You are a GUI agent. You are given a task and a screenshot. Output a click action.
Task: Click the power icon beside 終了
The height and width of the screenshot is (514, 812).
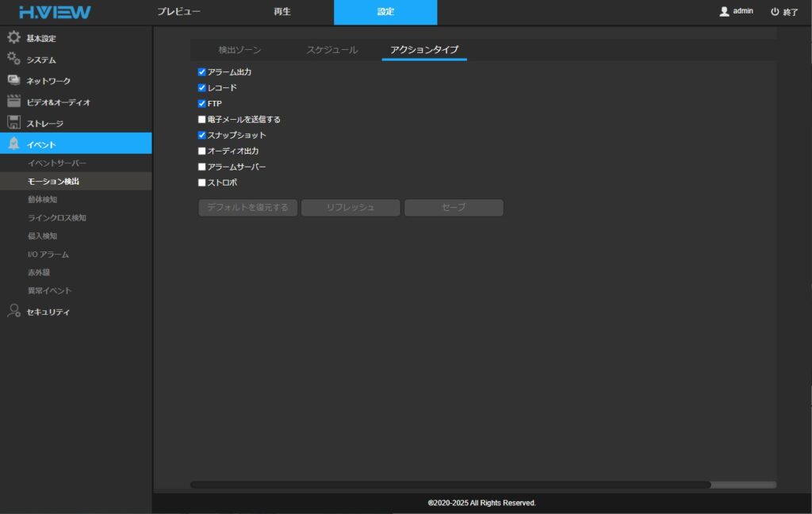[775, 11]
